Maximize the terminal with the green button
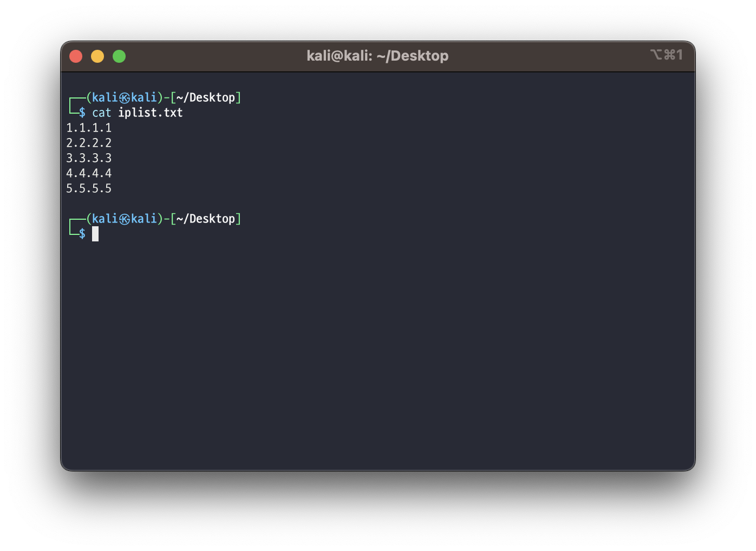 click(119, 56)
